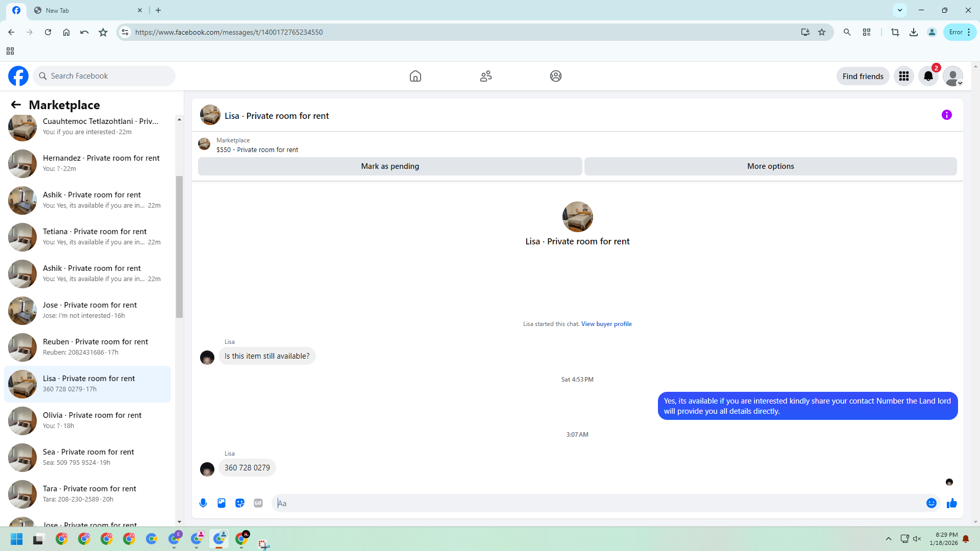Open the emoji picker in message box
Image resolution: width=980 pixels, height=551 pixels.
(932, 503)
